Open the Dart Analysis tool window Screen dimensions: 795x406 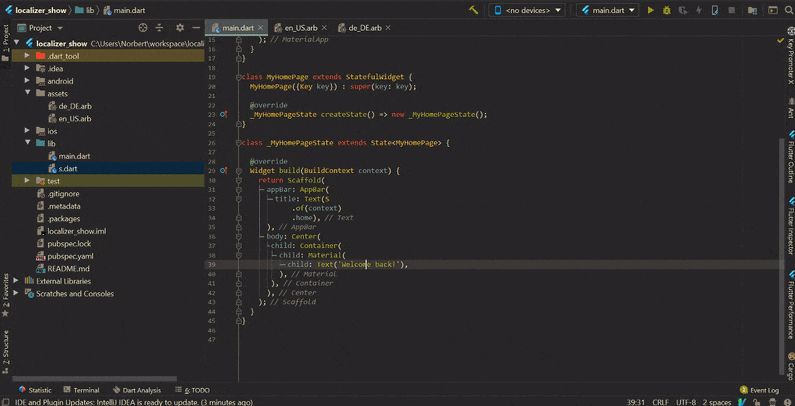[x=137, y=390]
